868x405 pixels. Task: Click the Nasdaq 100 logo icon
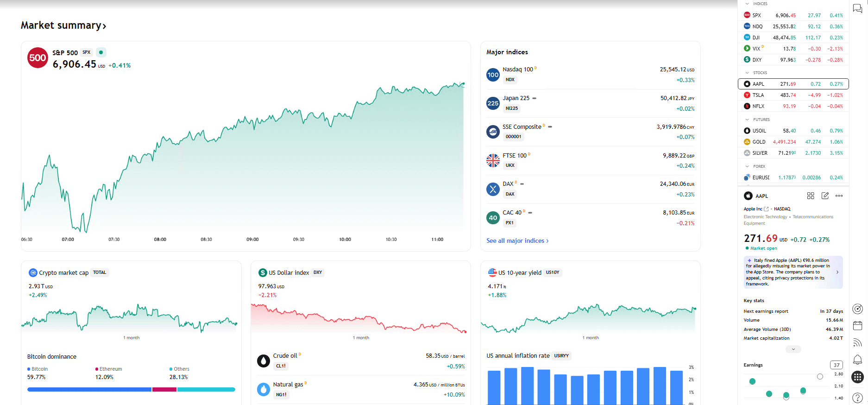tap(493, 75)
